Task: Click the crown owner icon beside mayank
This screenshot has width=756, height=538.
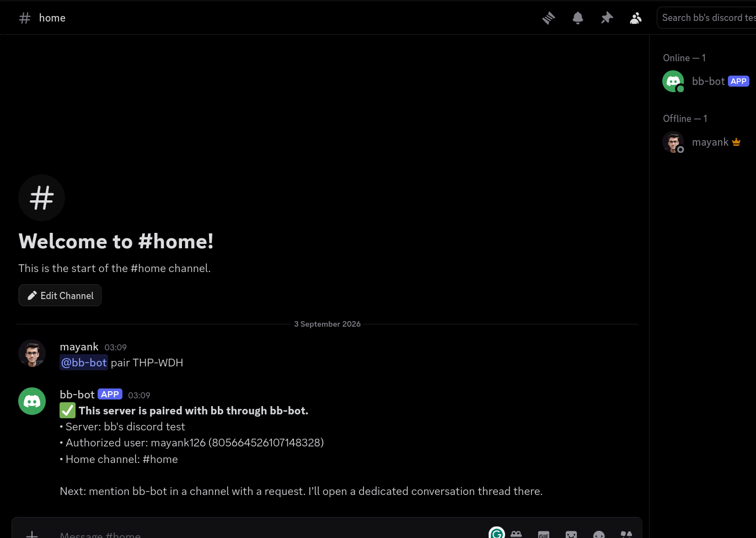Action: point(736,142)
